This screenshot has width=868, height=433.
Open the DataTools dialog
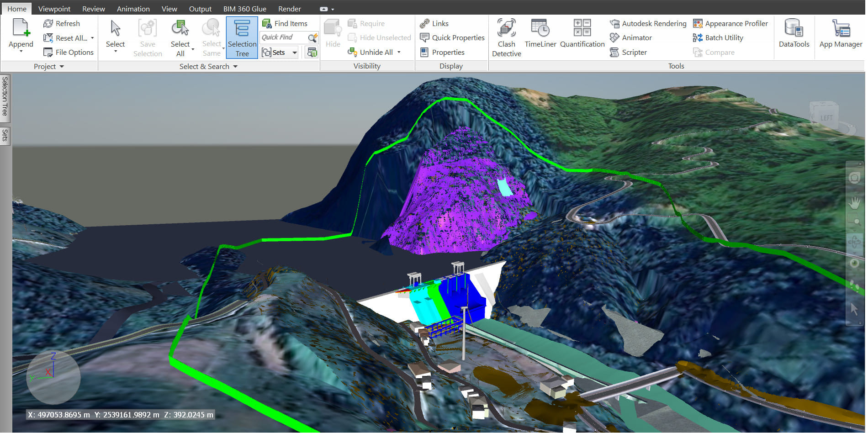pyautogui.click(x=794, y=34)
